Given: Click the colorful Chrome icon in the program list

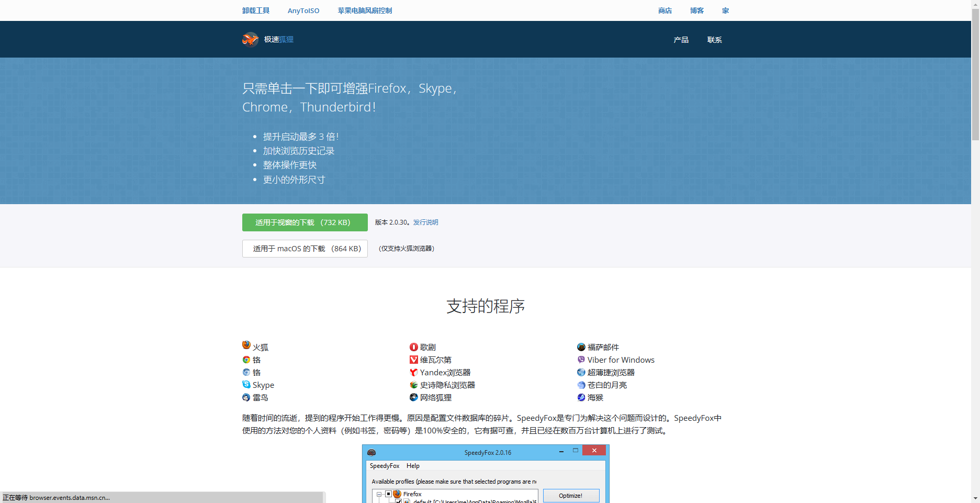Looking at the screenshot, I should [246, 360].
